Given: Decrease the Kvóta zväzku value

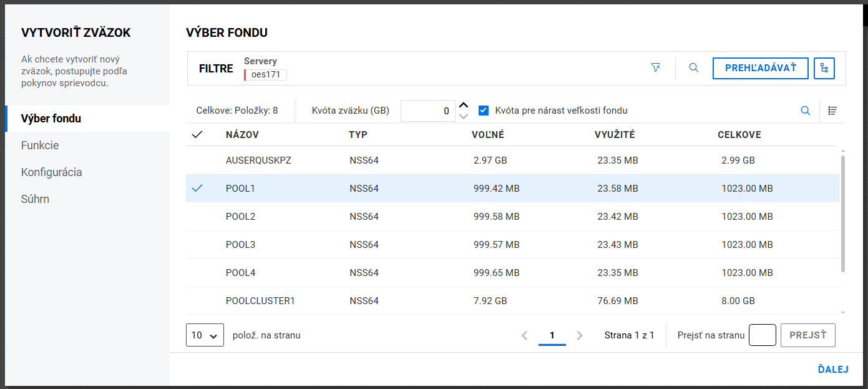Looking at the screenshot, I should pos(463,116).
